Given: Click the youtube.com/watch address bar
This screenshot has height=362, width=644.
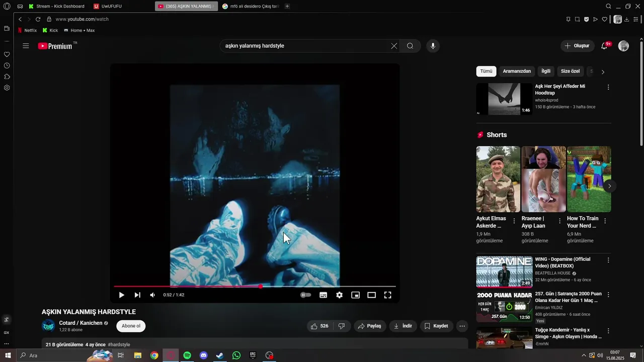Looking at the screenshot, I should pyautogui.click(x=82, y=19).
